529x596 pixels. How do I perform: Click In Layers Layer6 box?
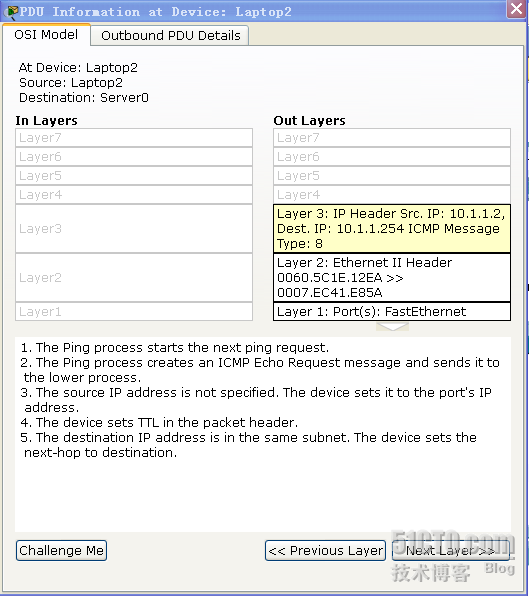[134, 157]
